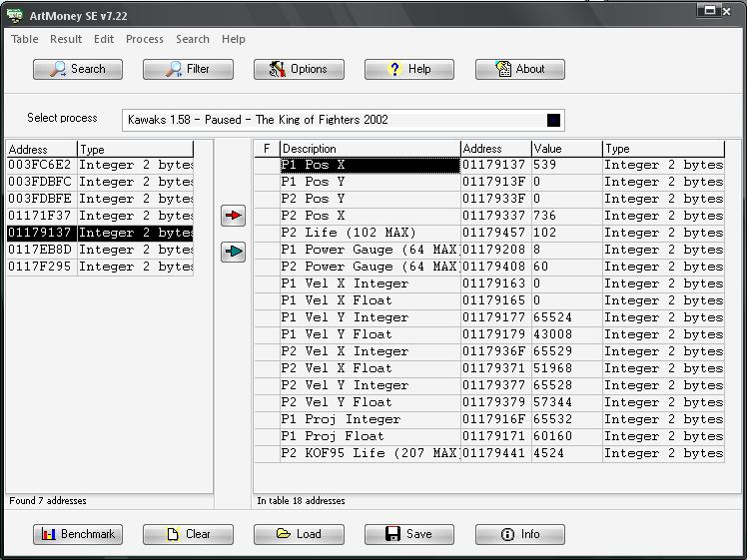Click the red arrow transfer button
The image size is (747, 560).
(x=233, y=216)
